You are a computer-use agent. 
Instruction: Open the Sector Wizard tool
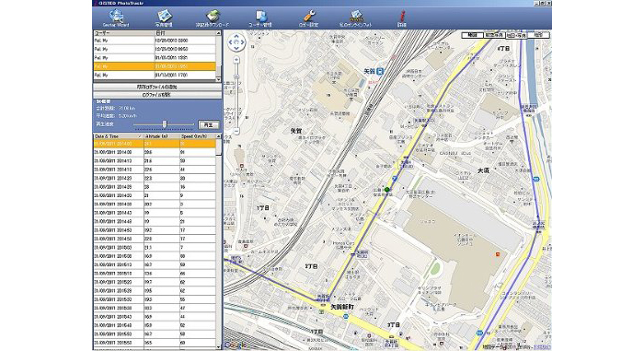tap(116, 18)
